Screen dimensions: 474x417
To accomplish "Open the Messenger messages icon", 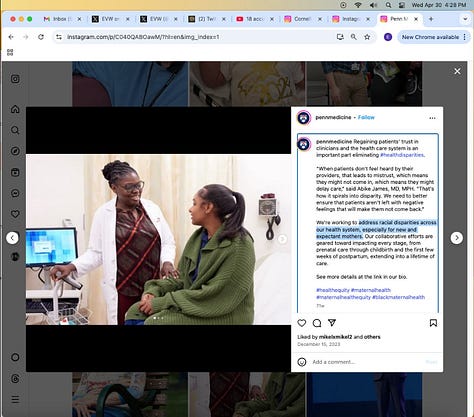I will (x=15, y=193).
